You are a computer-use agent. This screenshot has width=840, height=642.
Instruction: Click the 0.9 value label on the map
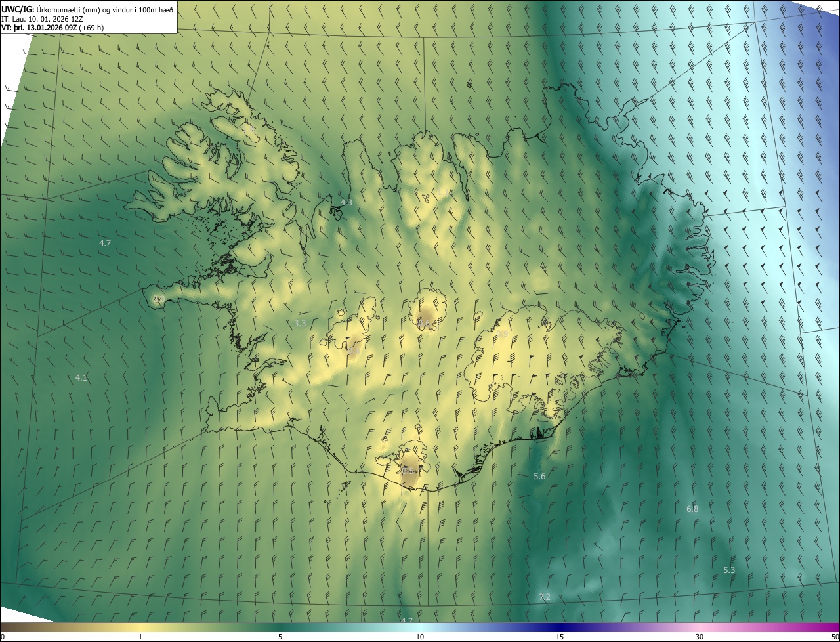pos(502,334)
